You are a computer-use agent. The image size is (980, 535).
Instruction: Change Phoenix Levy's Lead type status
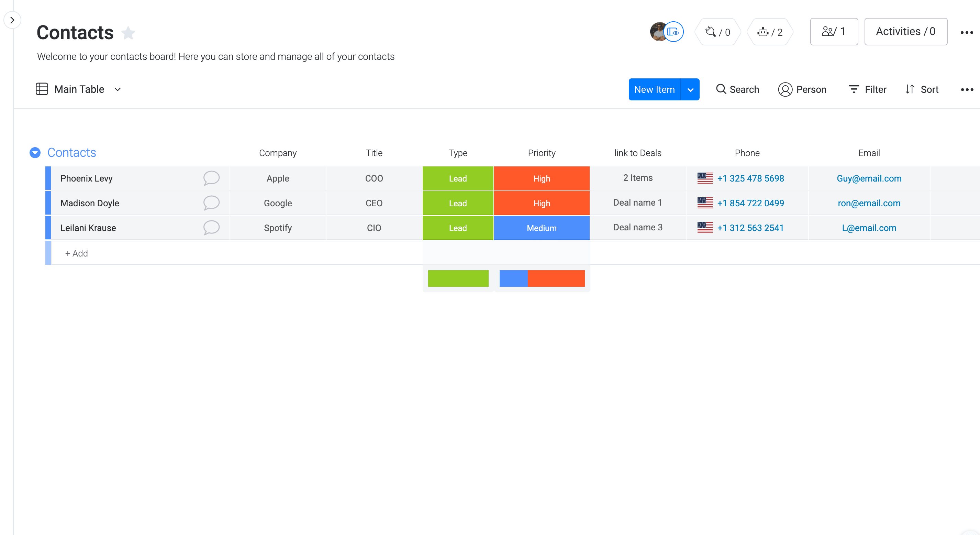458,178
